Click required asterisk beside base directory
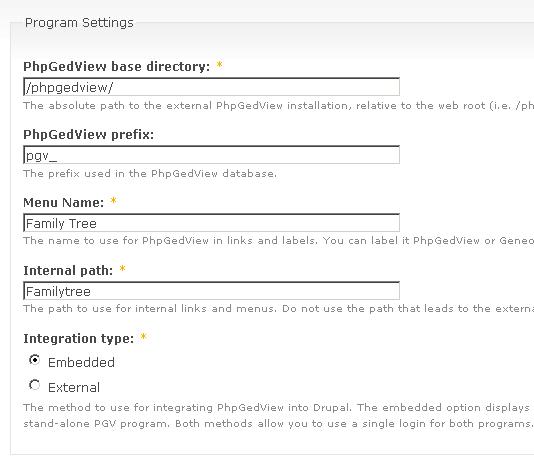This screenshot has width=534, height=470. 220,64
